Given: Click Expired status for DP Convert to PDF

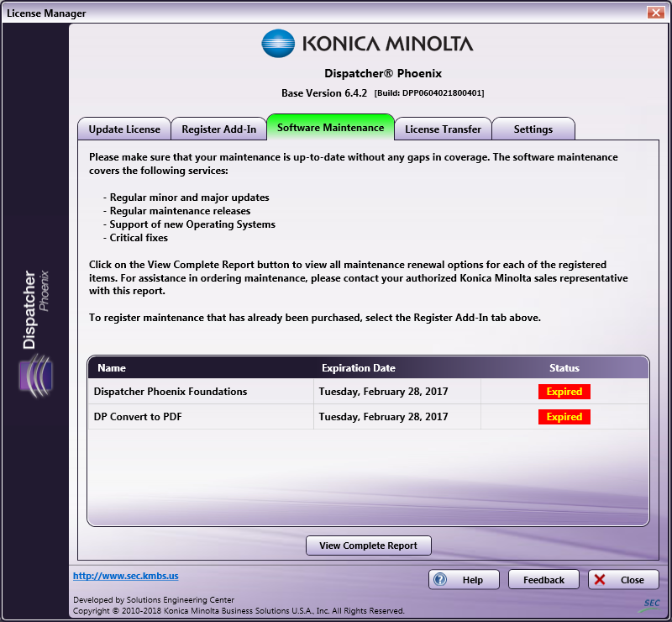Looking at the screenshot, I should (564, 417).
